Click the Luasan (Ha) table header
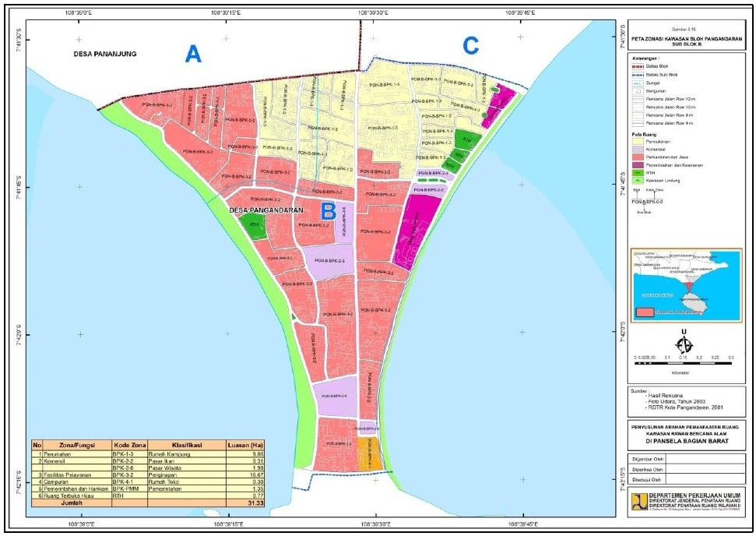The width and height of the screenshot is (756, 536). 245,446
